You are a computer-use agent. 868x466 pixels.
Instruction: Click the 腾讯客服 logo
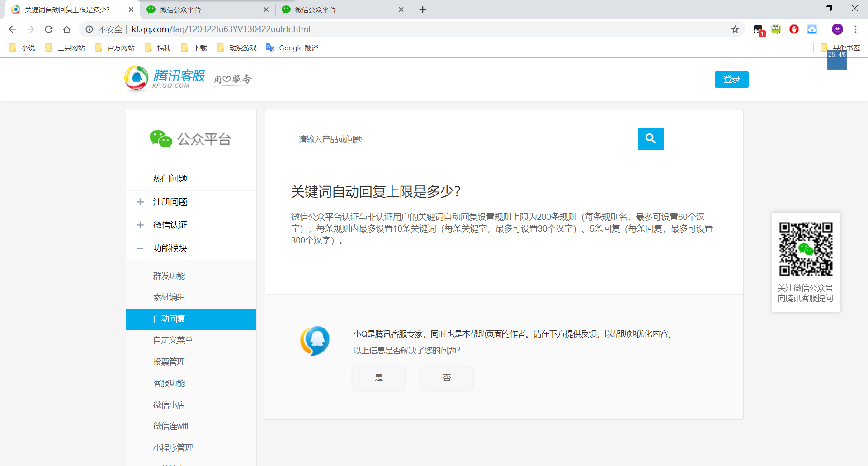[165, 78]
